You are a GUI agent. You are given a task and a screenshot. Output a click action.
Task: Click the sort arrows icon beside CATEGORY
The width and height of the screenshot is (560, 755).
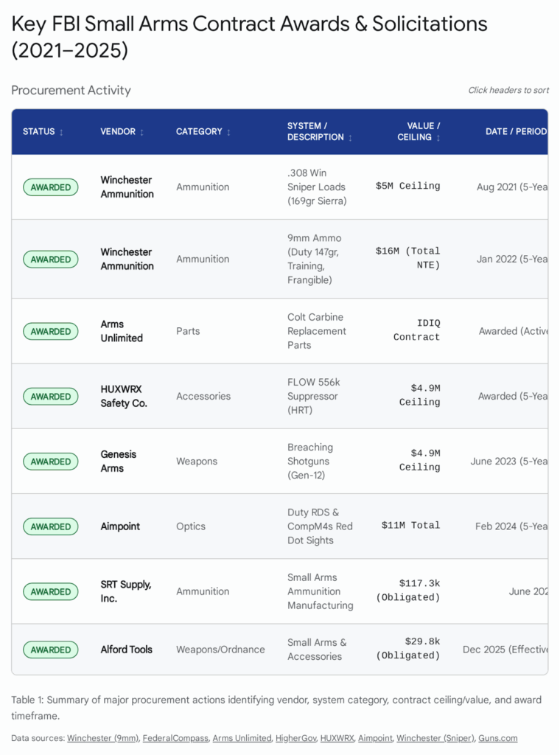(x=228, y=132)
